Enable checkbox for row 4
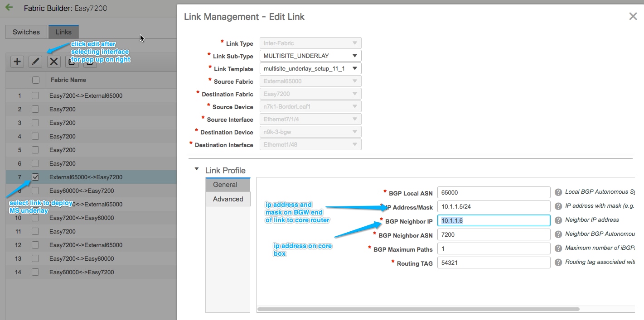 click(x=35, y=136)
